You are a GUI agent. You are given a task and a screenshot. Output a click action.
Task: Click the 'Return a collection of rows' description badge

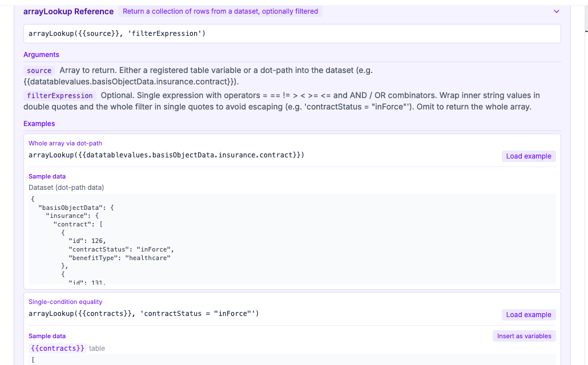pos(220,11)
